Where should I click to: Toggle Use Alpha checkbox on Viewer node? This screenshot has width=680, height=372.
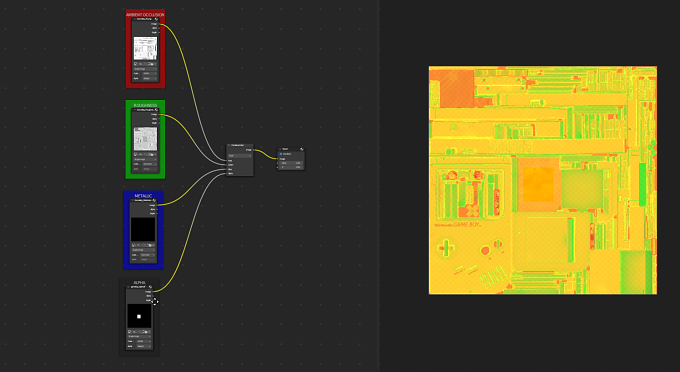(281, 154)
